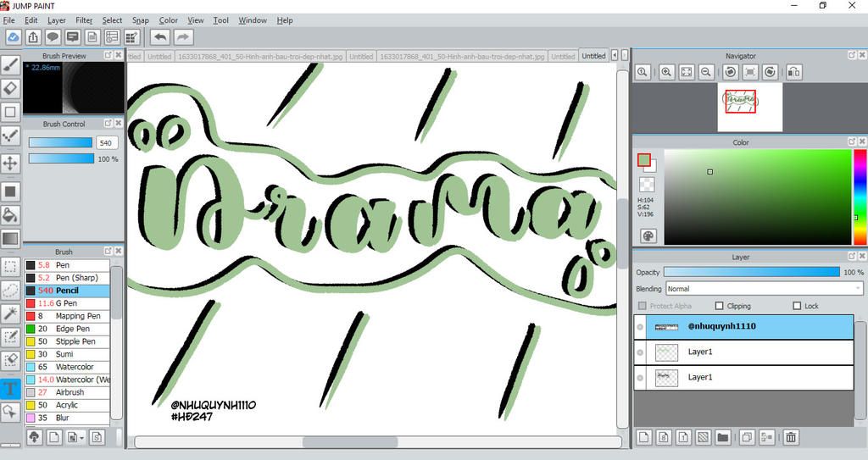The width and height of the screenshot is (868, 460).
Task: Hide the bottom Layer1 layer
Action: click(640, 378)
